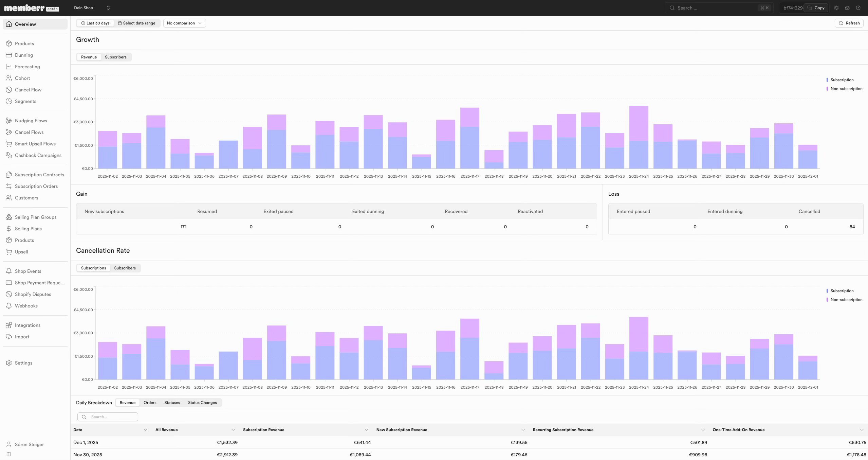Viewport: 868px width, 460px height.
Task: Switch Growth chart to Subscribers
Action: tap(115, 57)
